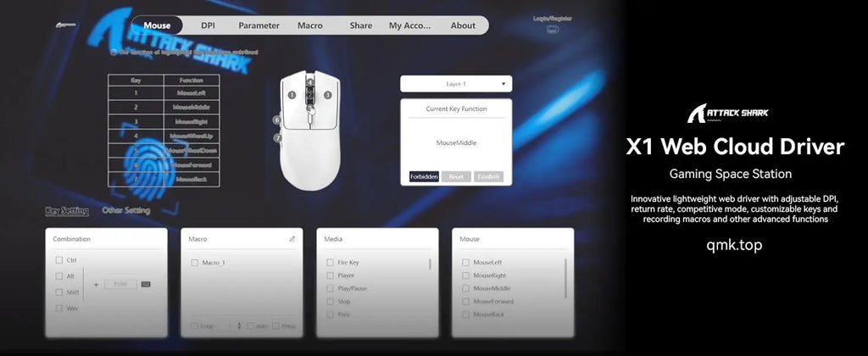Choose side button marker 7 on mouse
This screenshot has height=356, width=868.
[x=278, y=137]
